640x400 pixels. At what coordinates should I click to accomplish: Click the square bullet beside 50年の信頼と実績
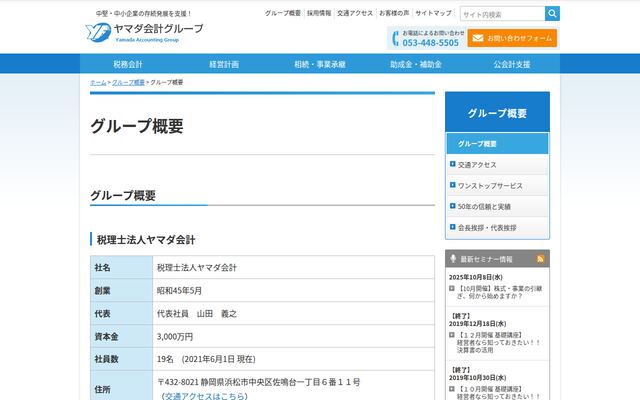point(452,206)
